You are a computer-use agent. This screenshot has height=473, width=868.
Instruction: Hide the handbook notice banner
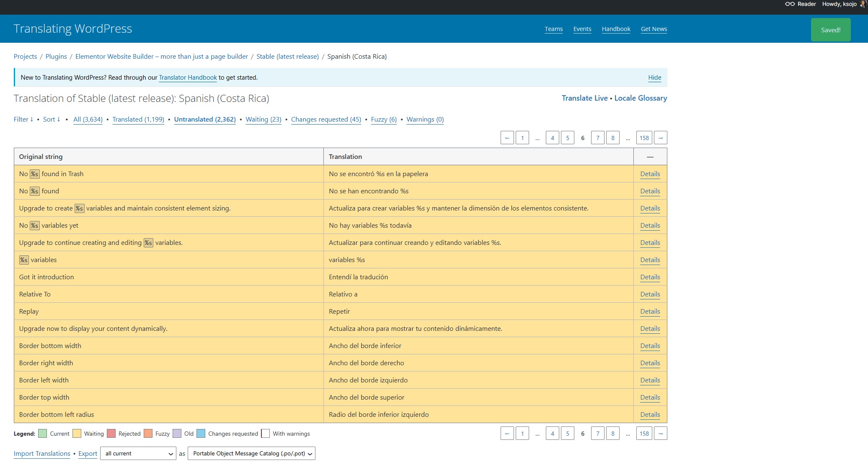(654, 78)
